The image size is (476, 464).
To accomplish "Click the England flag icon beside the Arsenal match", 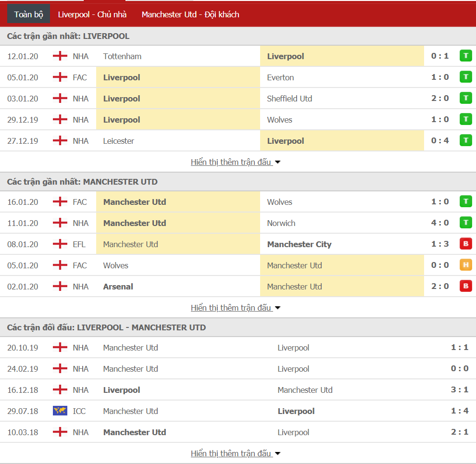I will [x=60, y=286].
